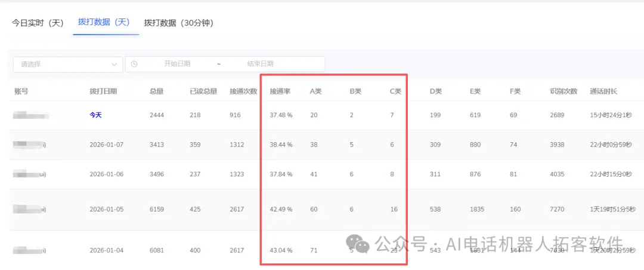The width and height of the screenshot is (644, 270).
Task: Click read total 359
Action: click(x=195, y=145)
